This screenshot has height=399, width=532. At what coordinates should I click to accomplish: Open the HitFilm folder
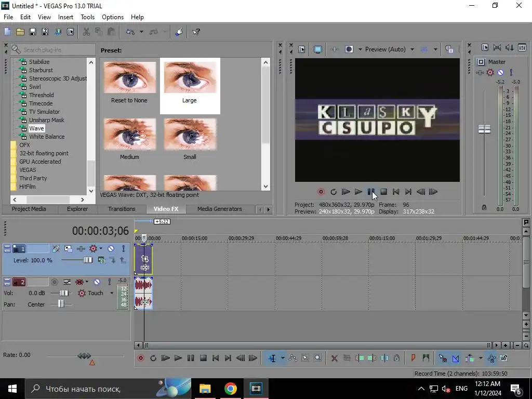[27, 187]
